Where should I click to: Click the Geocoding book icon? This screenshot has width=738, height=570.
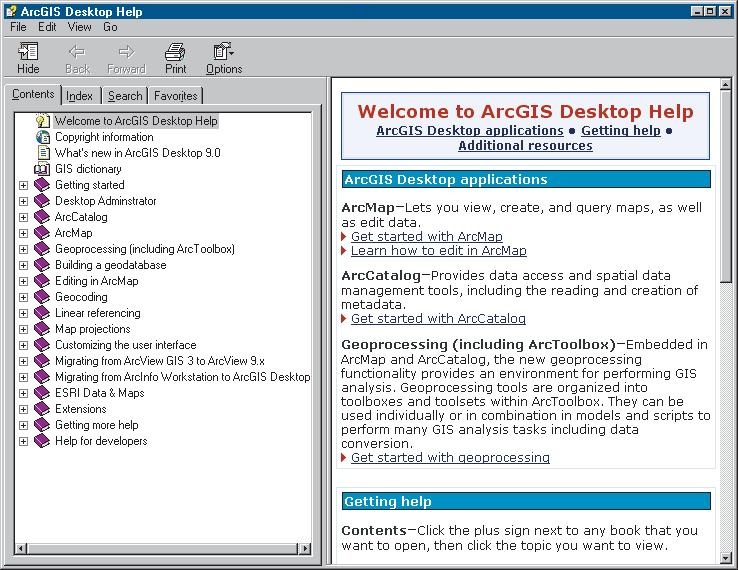pos(42,297)
